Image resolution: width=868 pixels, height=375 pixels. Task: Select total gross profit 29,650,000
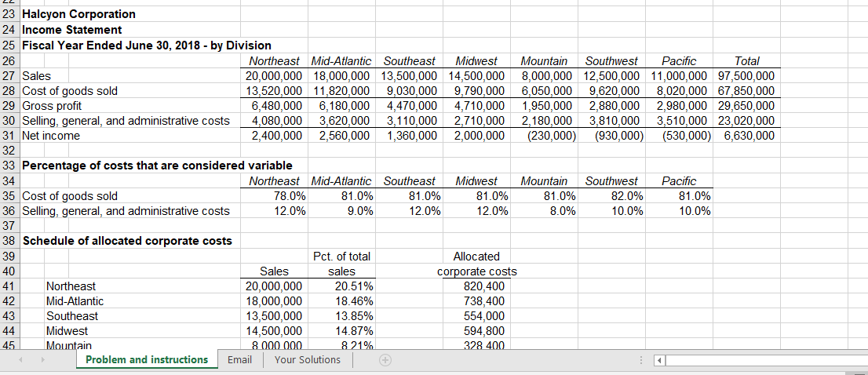(x=747, y=106)
